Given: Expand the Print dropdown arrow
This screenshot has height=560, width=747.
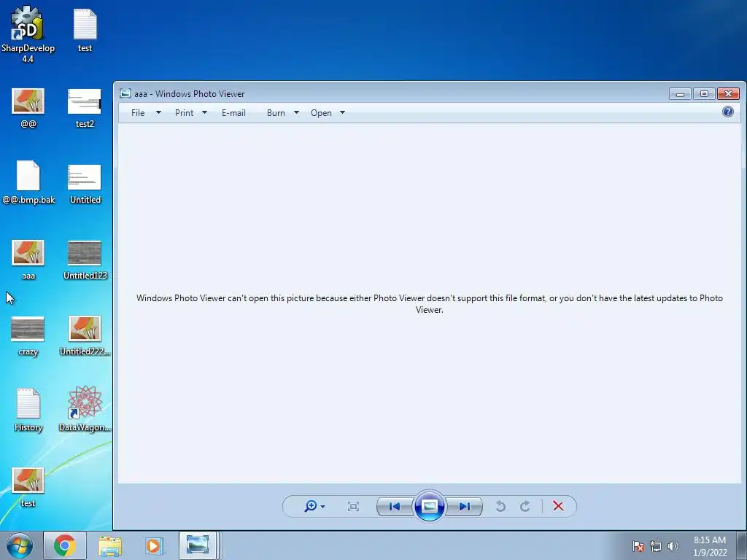Looking at the screenshot, I should [204, 113].
